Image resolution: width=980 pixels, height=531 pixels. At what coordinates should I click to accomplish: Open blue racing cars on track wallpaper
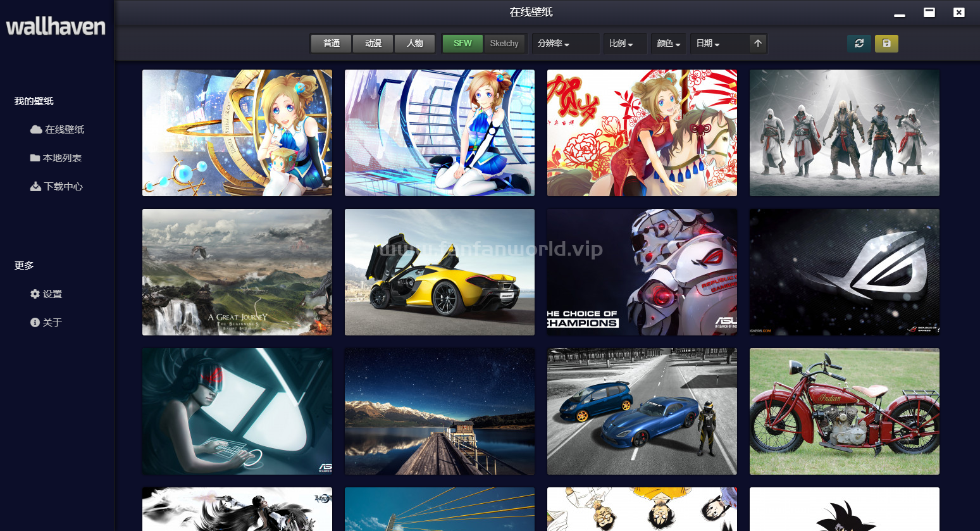coord(642,411)
